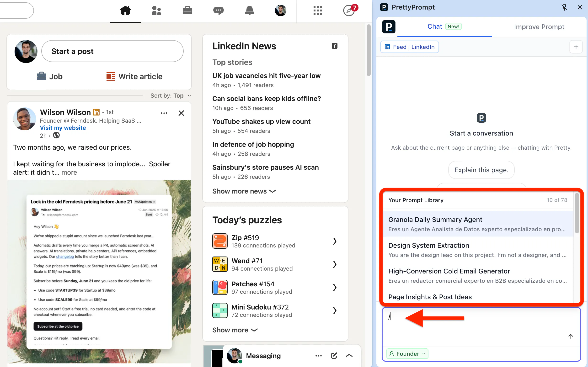Click the Prompt Library list scrollbar
The height and width of the screenshot is (367, 588).
[577, 213]
